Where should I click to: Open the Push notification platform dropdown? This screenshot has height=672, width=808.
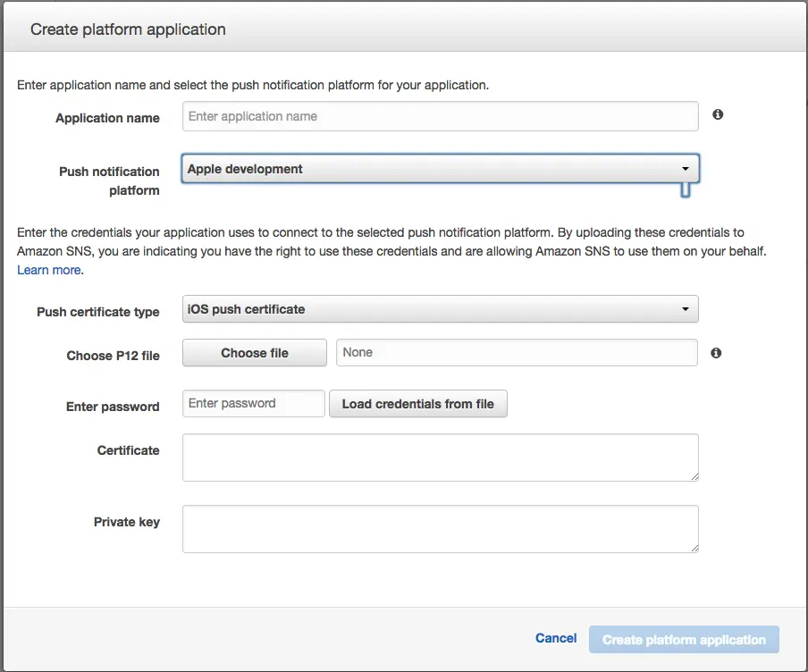(440, 169)
